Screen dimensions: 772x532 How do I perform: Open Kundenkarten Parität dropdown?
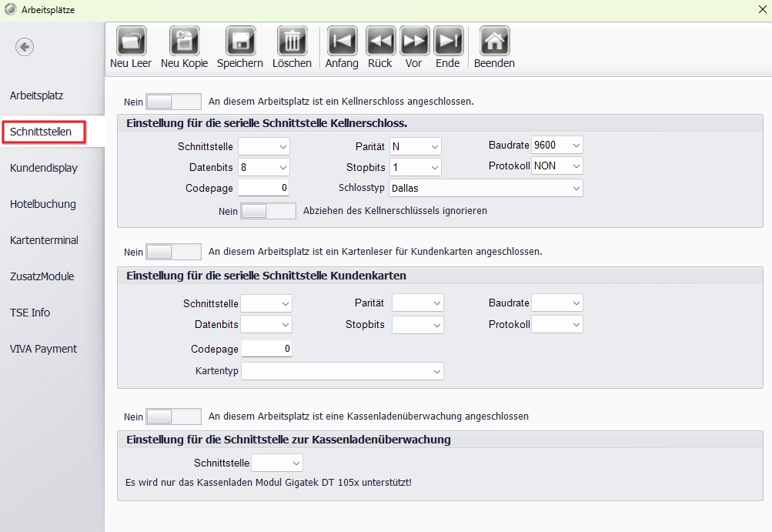coord(417,303)
